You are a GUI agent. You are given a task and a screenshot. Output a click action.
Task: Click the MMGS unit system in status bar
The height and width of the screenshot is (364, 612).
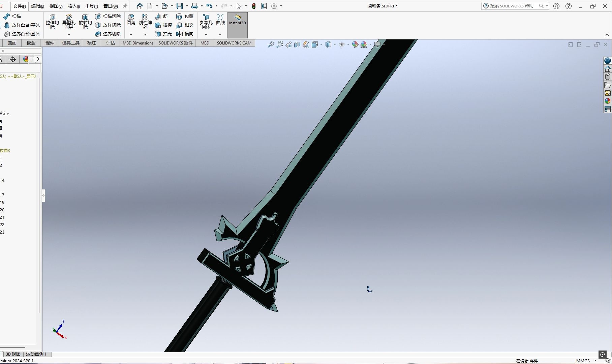click(583, 361)
